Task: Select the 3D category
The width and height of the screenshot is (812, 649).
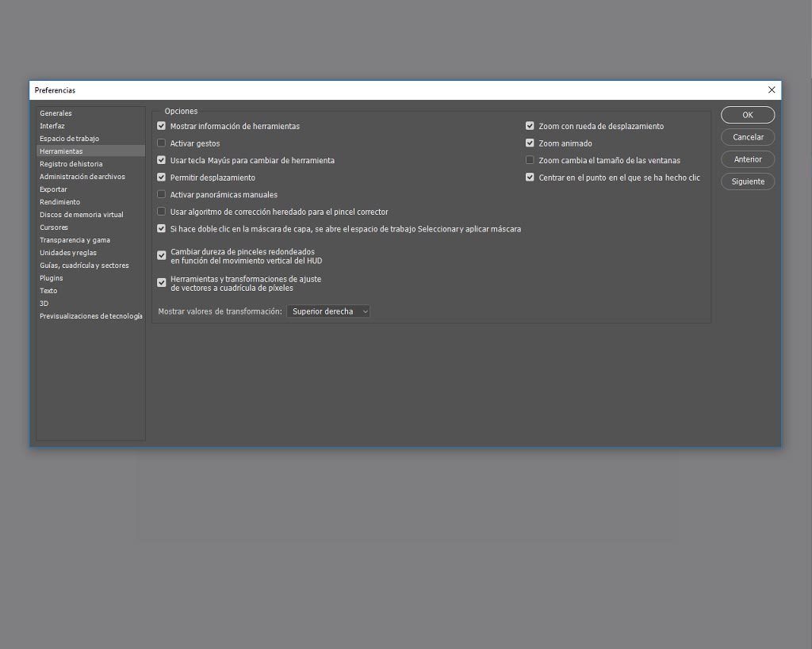Action: pos(90,304)
